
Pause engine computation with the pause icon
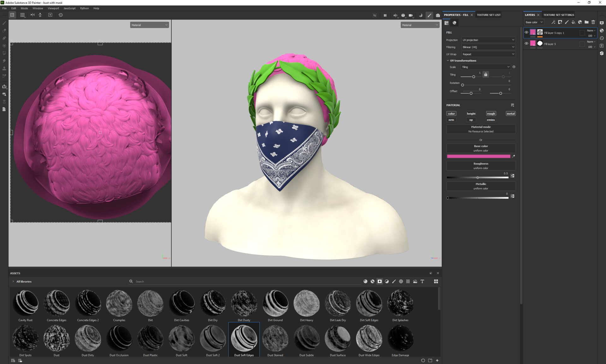[x=385, y=15]
